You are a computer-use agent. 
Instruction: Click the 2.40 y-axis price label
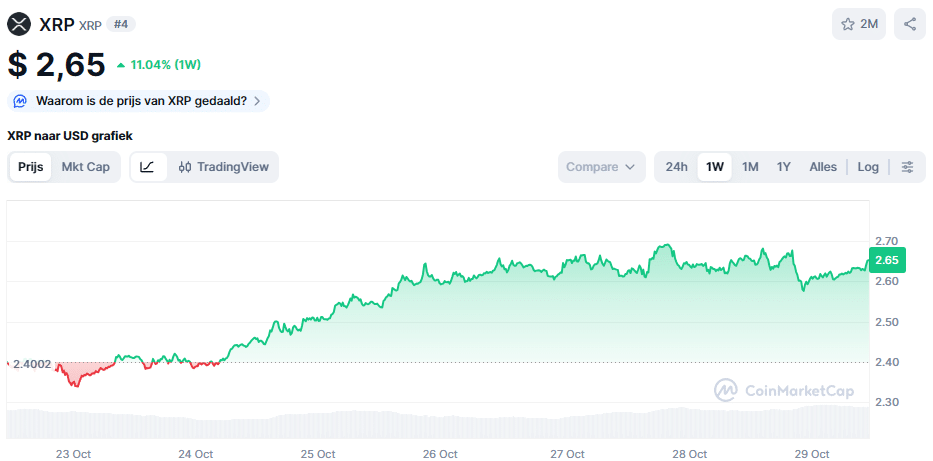click(887, 362)
